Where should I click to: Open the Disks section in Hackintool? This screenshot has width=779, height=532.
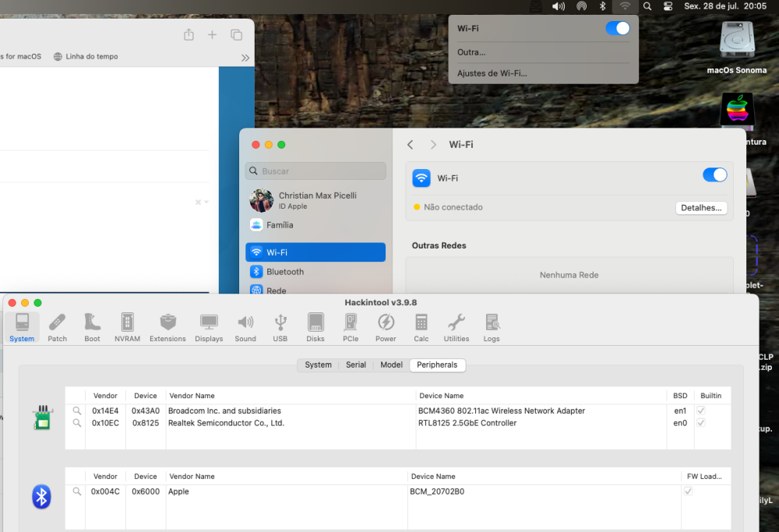pos(315,327)
